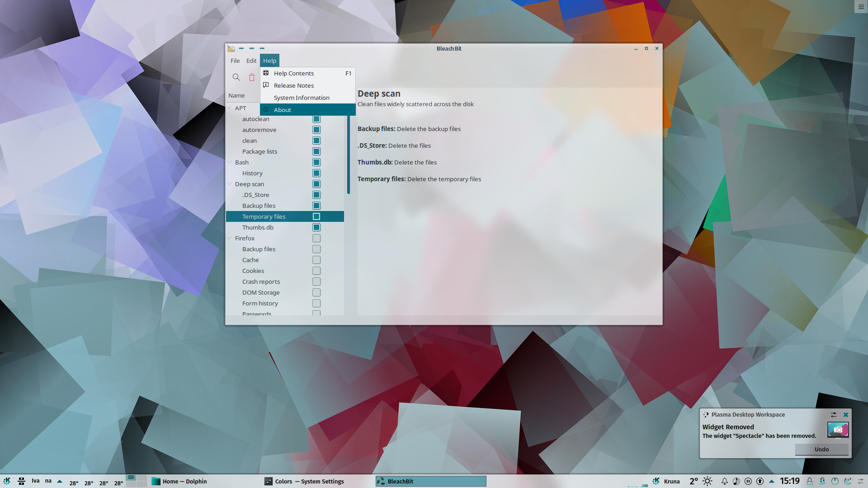Click the Spectacle camera thumbnail in notification

[838, 430]
